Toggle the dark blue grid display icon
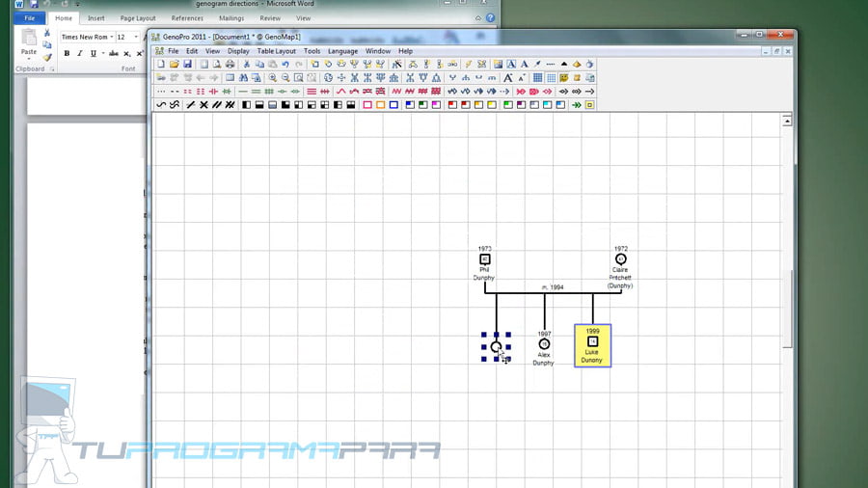The image size is (868, 488). [x=537, y=78]
